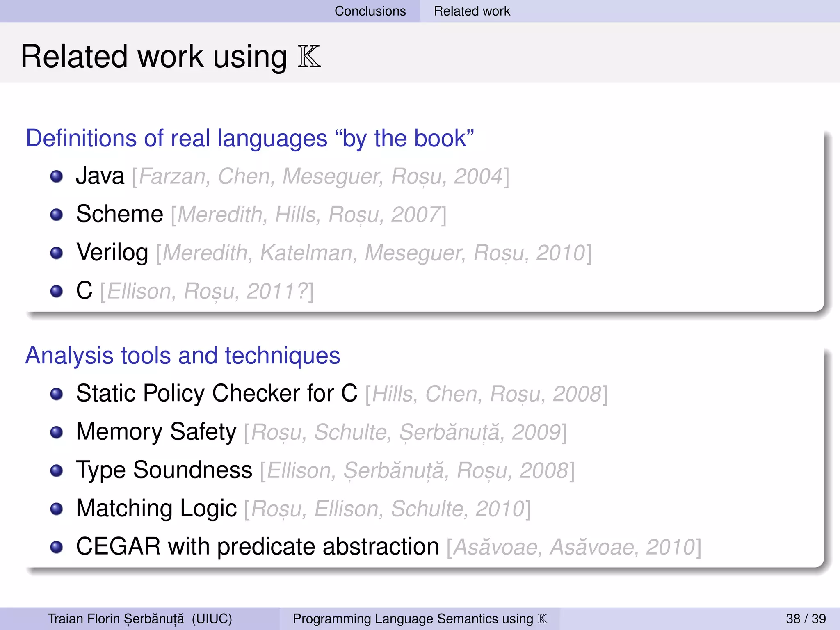This screenshot has height=630, width=840.
Task: Select citation 'Hills, Chen, Roșu, 2008'
Action: coord(486,394)
